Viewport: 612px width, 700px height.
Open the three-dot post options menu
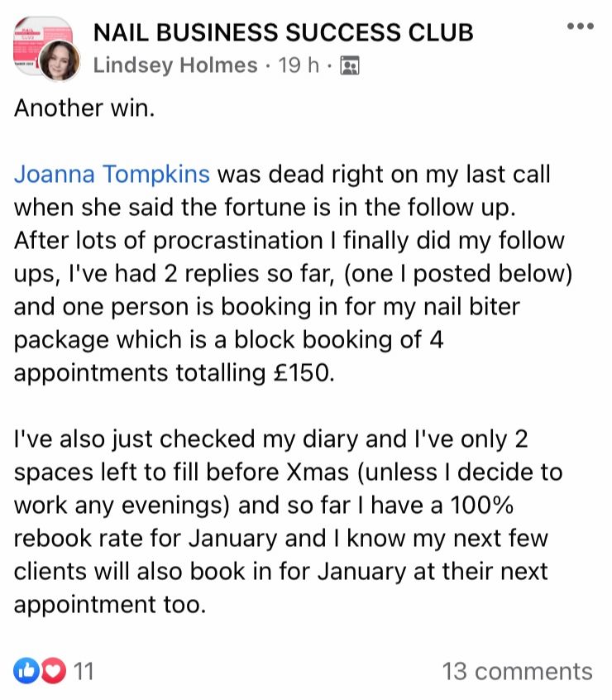(581, 26)
